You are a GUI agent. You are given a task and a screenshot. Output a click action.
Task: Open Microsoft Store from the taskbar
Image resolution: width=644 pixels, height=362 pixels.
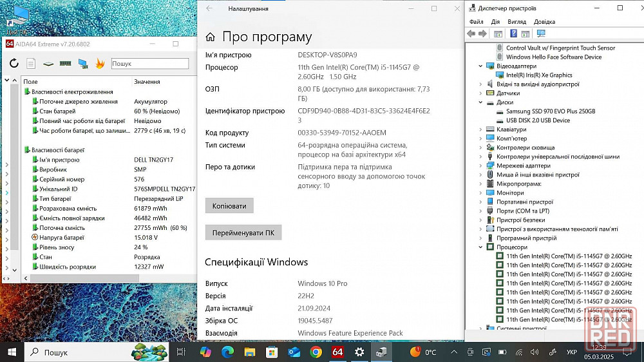(x=272, y=352)
